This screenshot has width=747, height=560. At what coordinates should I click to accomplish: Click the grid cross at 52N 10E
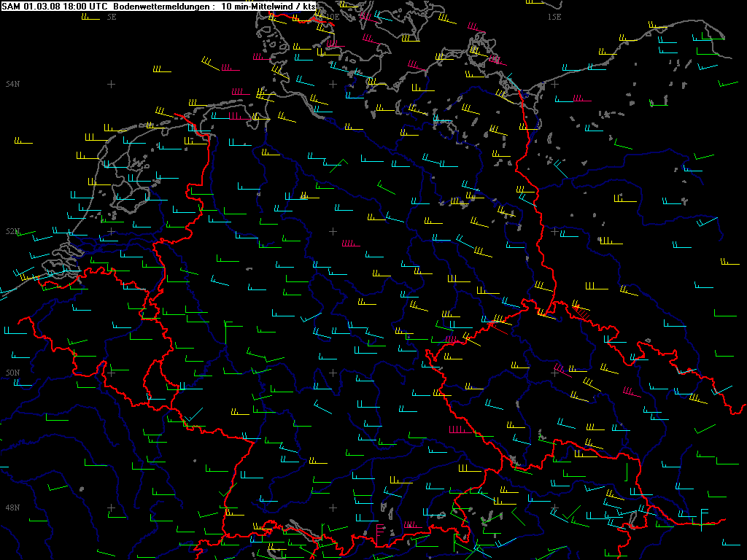[x=333, y=231]
